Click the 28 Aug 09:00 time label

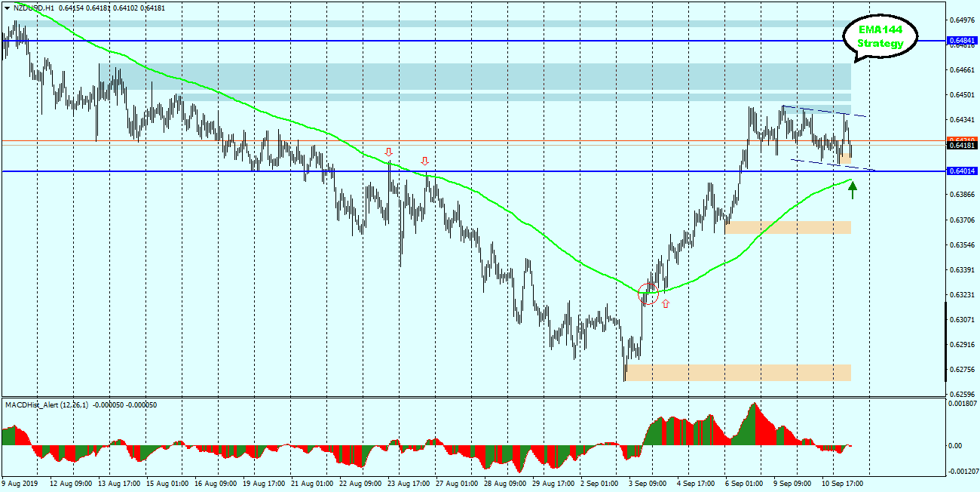point(506,483)
